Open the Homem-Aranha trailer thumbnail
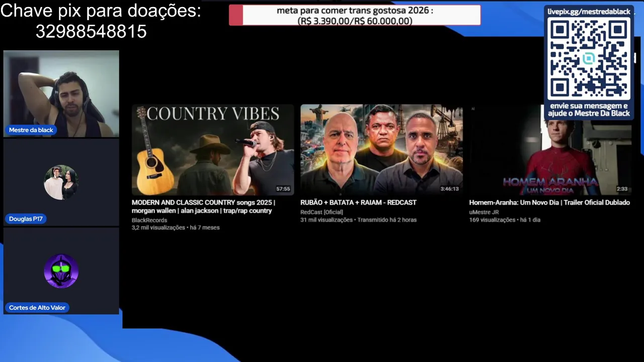 550,150
